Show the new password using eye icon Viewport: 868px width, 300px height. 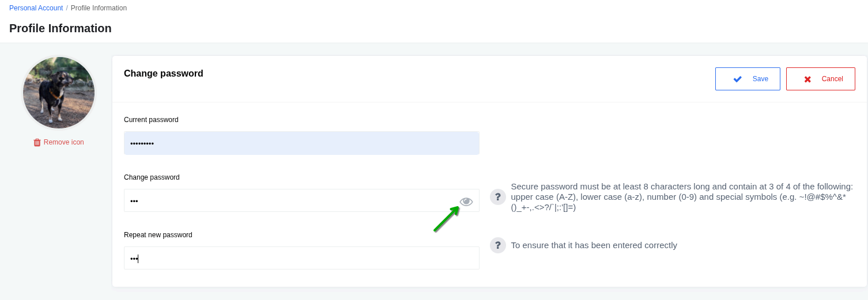466,201
